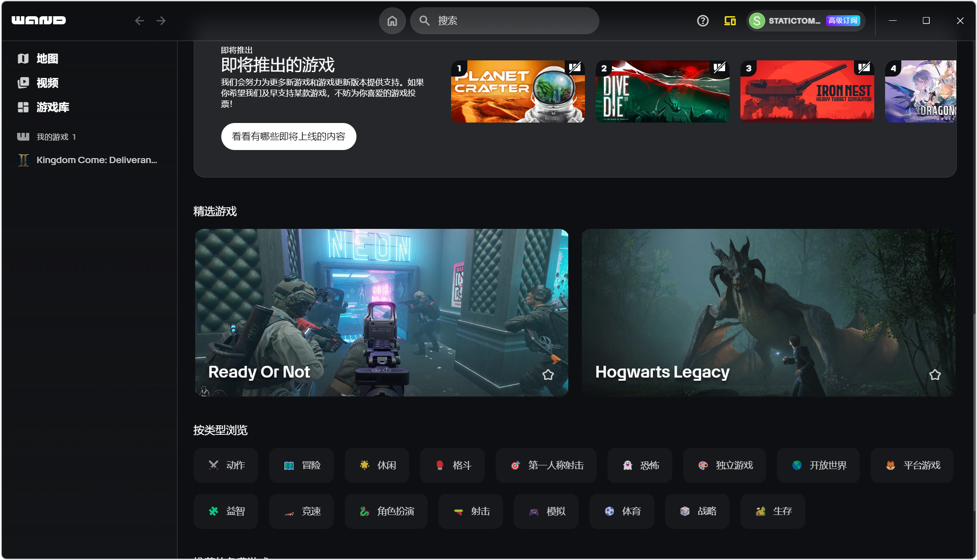Open 游戏库 from the sidebar

pos(53,107)
